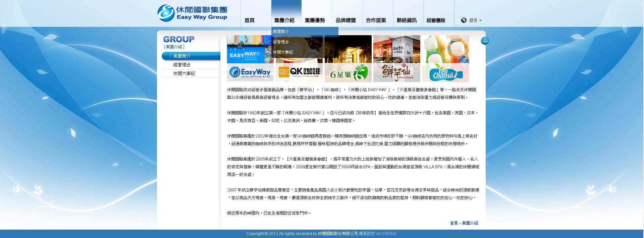Select 合作提案 in the navigation bar
This screenshot has width=644, height=238.
pyautogui.click(x=376, y=20)
